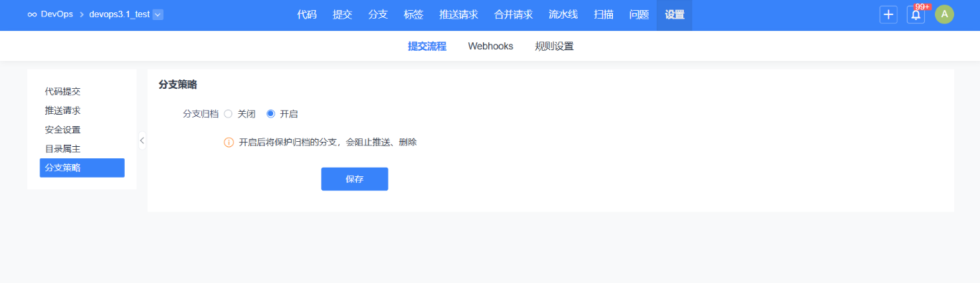Viewport: 980px width, 283px height.
Task: Expand the devops3.1_test project dropdown
Action: [158, 14]
